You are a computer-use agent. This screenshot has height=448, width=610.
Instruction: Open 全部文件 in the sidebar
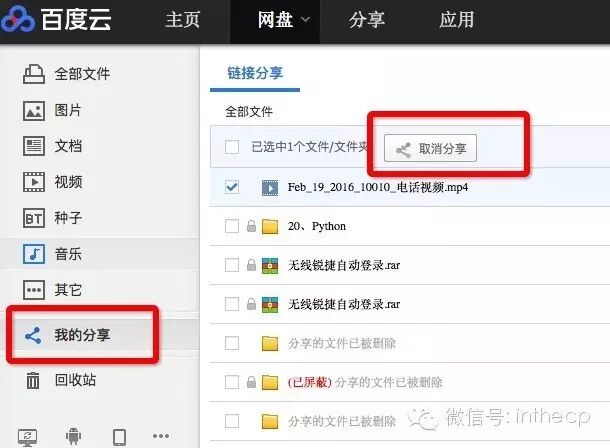[66, 74]
